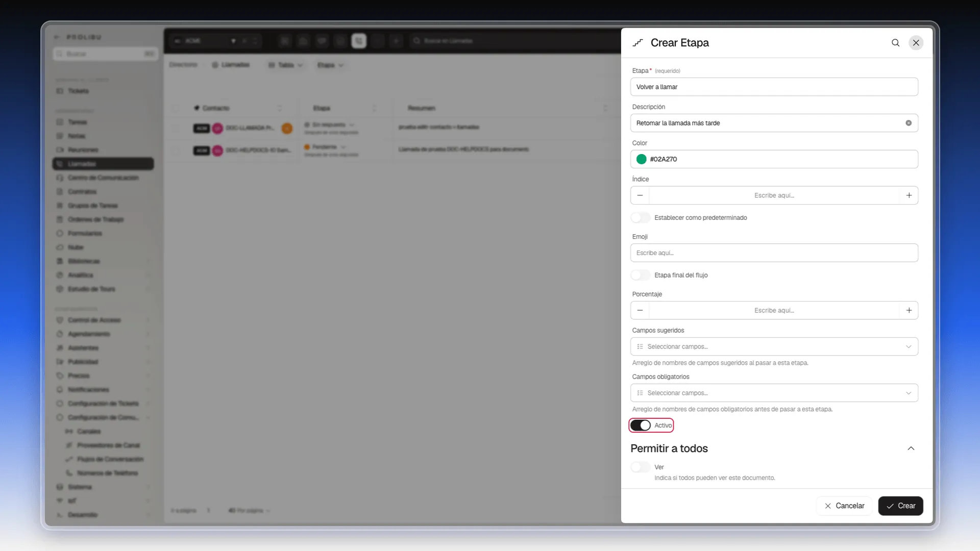Decrease the Índice value with the minus button
This screenshot has height=551, width=980.
pyautogui.click(x=640, y=195)
